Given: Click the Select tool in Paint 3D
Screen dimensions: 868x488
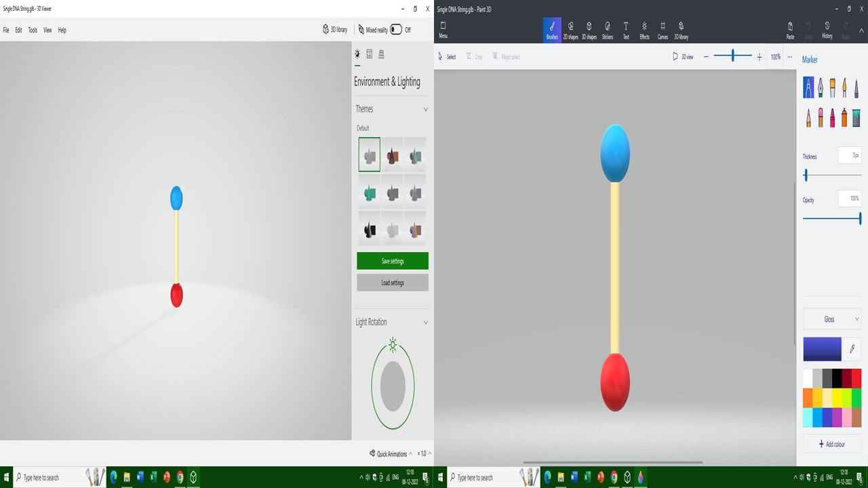Looking at the screenshot, I should coord(447,57).
